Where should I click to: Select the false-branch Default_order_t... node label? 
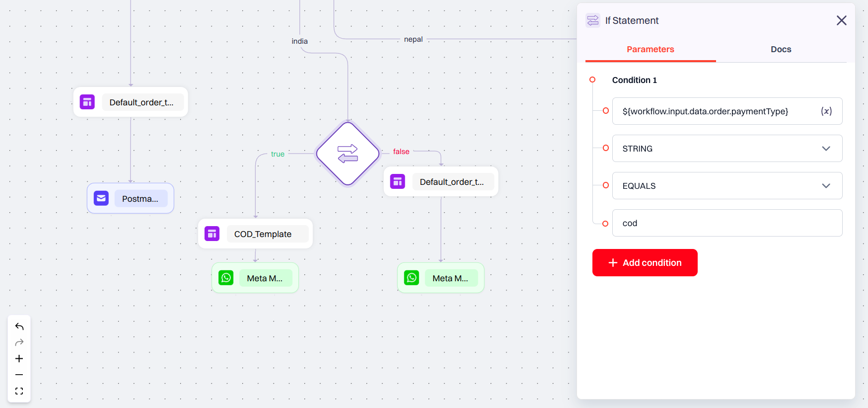[453, 181]
